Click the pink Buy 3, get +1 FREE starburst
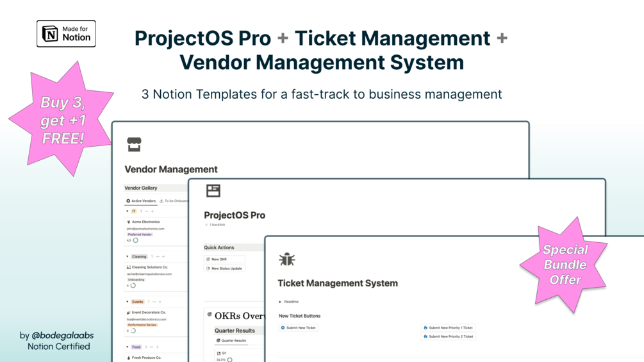Screen dimensions: 644x362 click(62, 120)
